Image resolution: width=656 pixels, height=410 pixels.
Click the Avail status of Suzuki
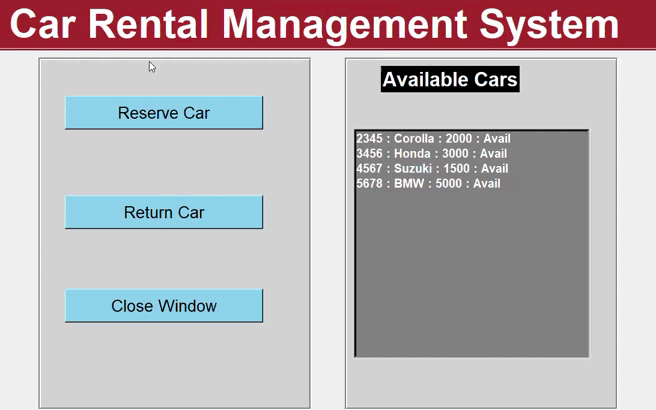point(494,169)
